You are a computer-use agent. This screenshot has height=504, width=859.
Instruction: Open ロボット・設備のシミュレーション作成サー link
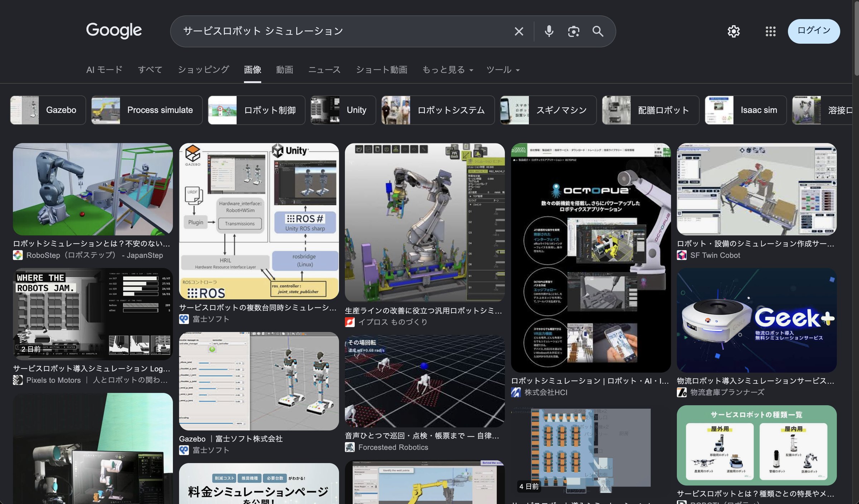(756, 244)
